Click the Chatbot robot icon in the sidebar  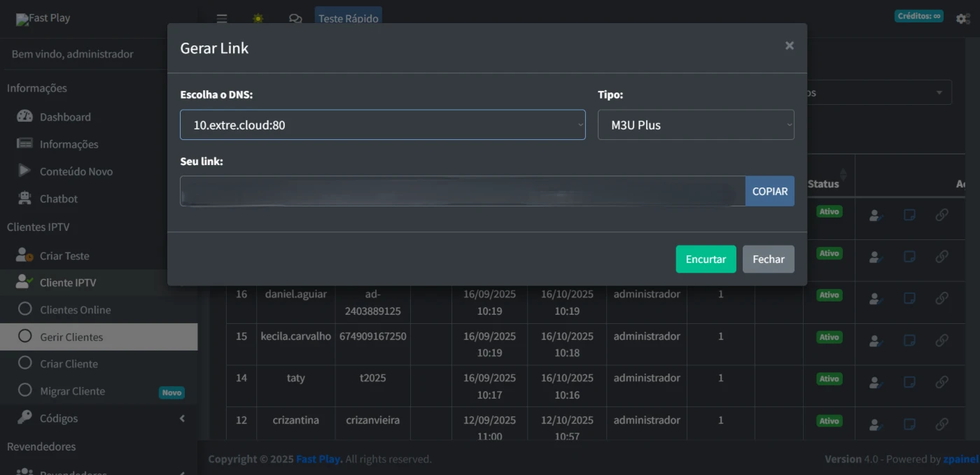[24, 199]
